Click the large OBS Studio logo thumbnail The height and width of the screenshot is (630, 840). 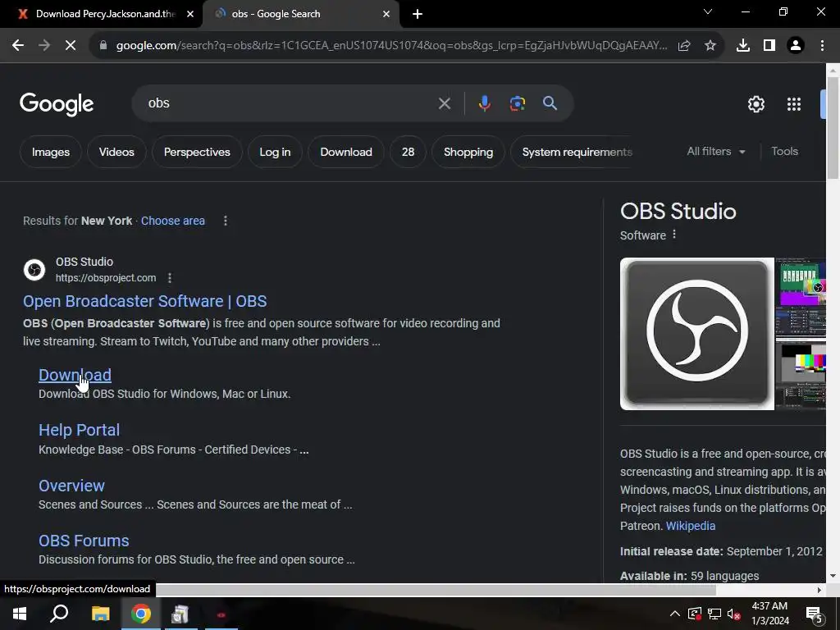pos(697,334)
